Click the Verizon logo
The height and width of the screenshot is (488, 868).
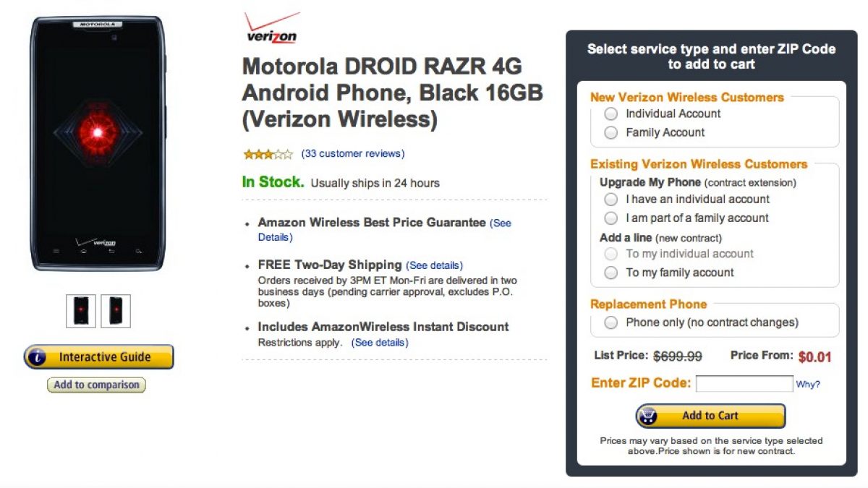tap(271, 30)
